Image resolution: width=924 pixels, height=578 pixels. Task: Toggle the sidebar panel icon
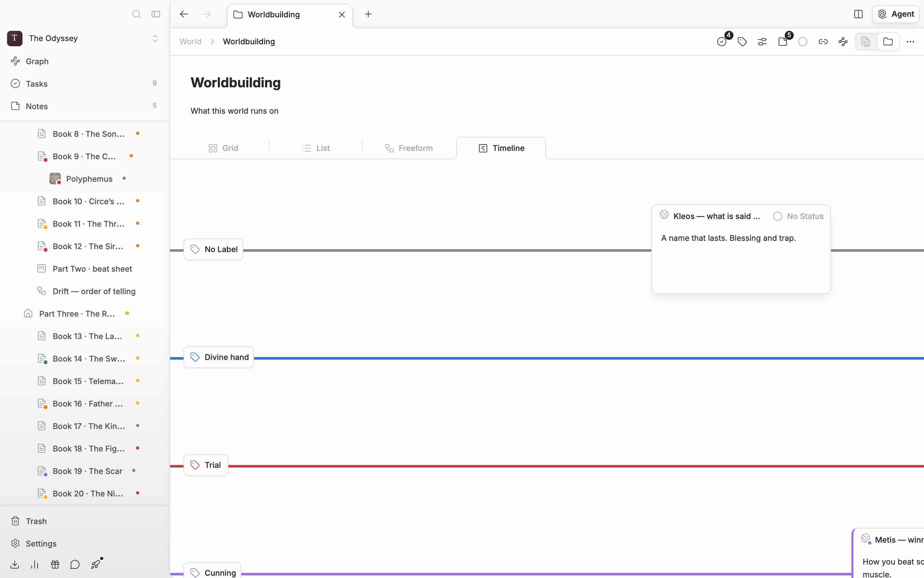tap(156, 14)
